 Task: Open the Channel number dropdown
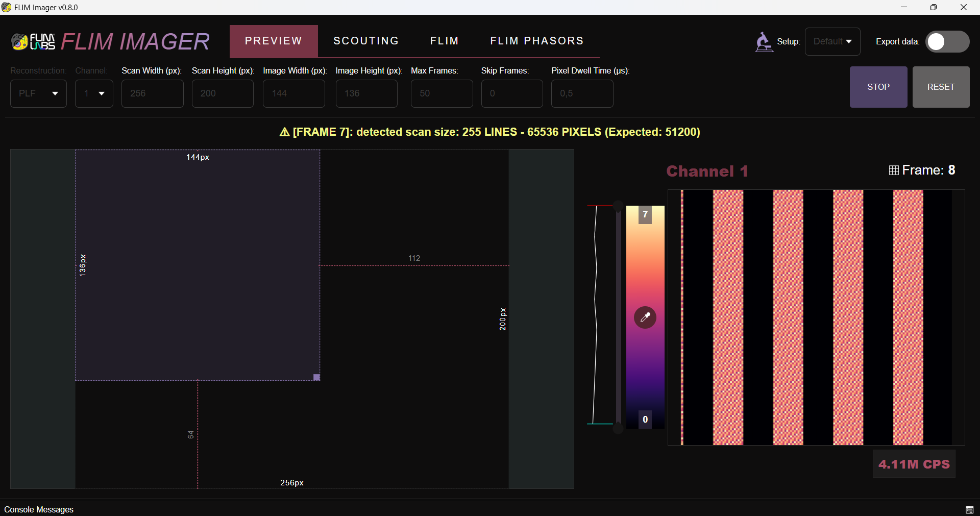94,93
